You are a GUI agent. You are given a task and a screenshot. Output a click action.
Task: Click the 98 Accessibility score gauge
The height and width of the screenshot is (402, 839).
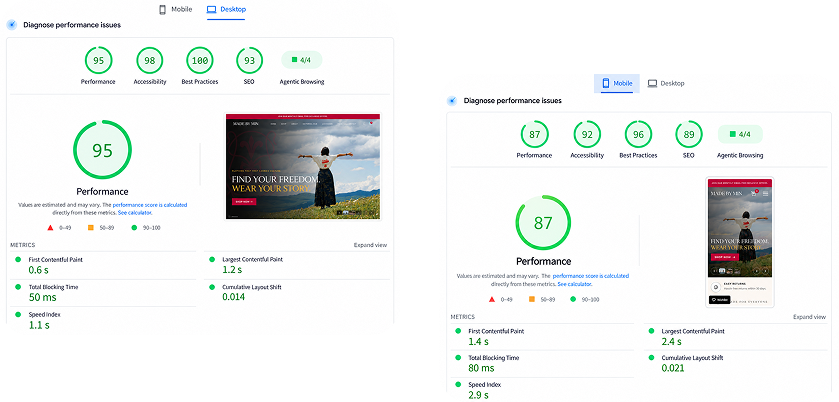tap(150, 60)
